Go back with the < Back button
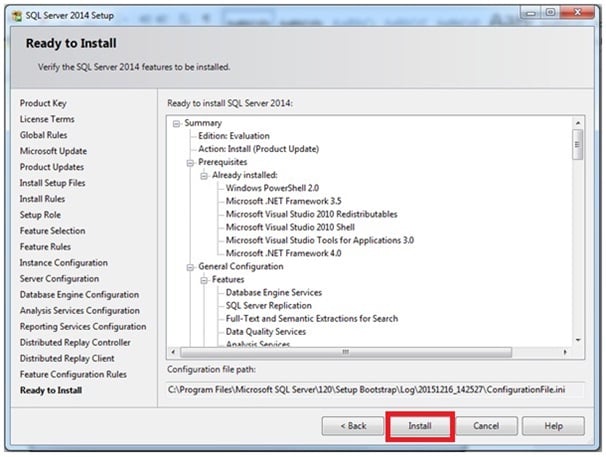 [352, 426]
